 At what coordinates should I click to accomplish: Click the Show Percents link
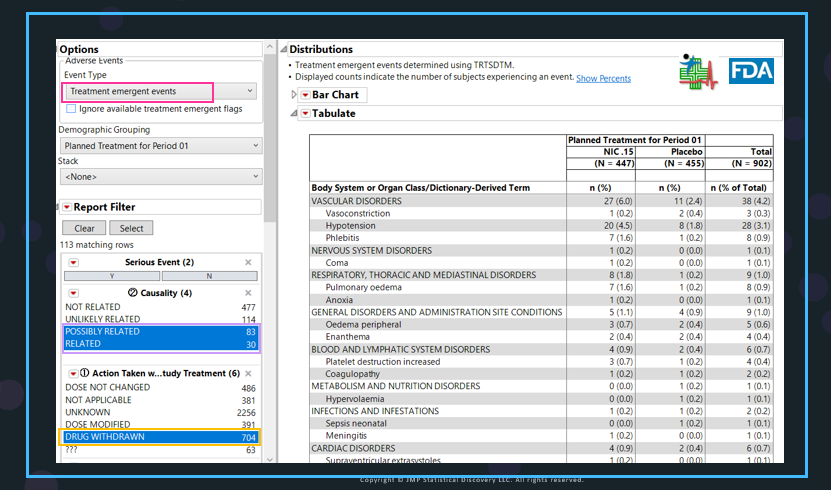(x=604, y=78)
